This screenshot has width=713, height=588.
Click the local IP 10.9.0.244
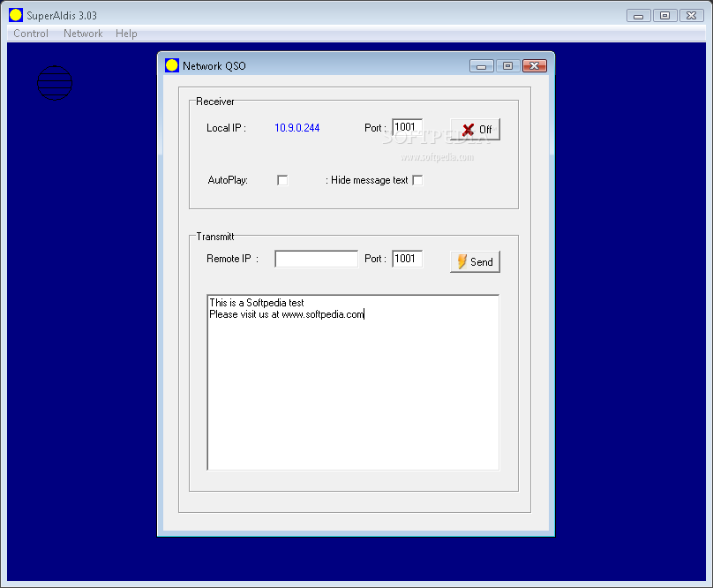[x=296, y=128]
